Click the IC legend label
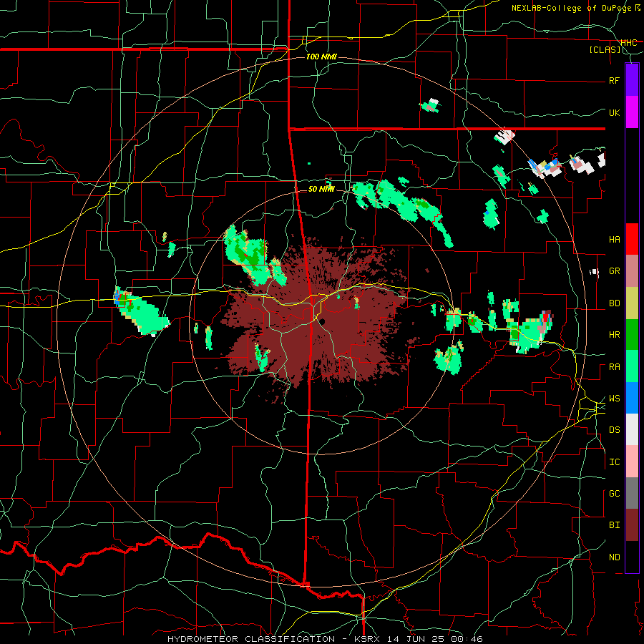This screenshot has width=644, height=644. click(614, 462)
